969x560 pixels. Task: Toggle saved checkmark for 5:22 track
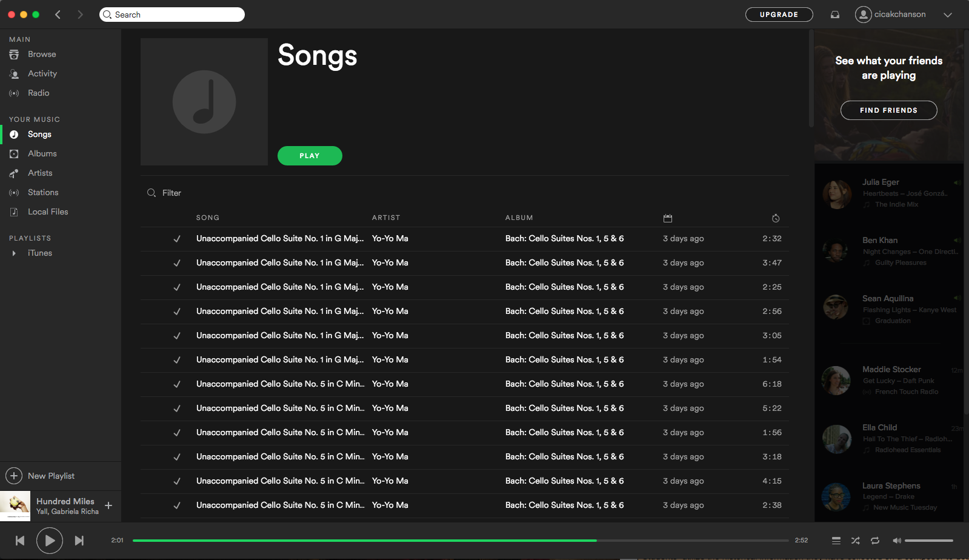(177, 408)
